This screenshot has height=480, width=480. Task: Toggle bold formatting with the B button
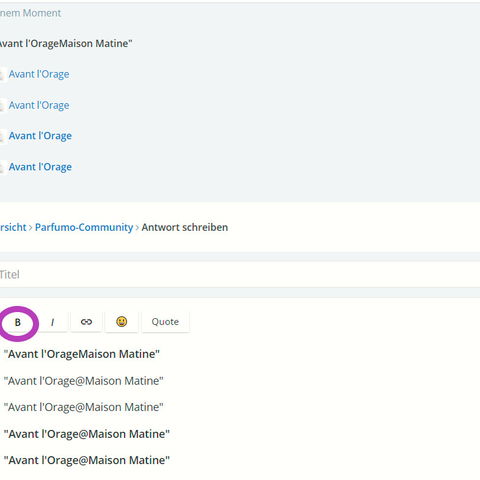pyautogui.click(x=17, y=322)
